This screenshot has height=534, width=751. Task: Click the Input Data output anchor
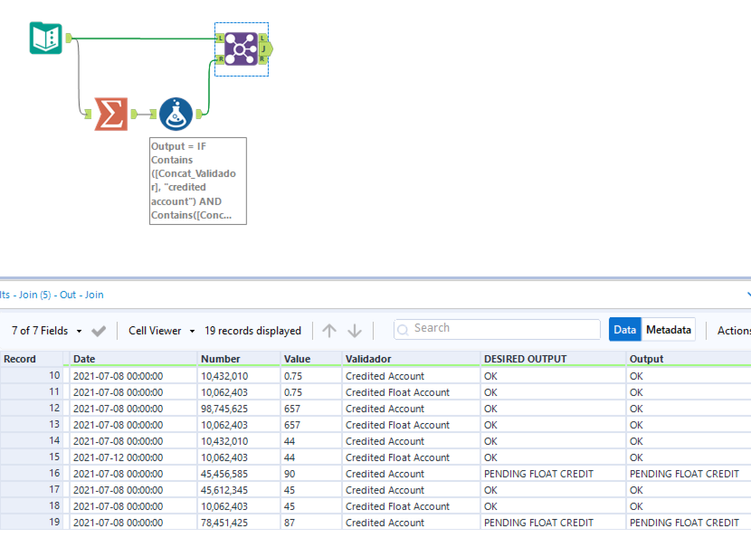pyautogui.click(x=68, y=38)
